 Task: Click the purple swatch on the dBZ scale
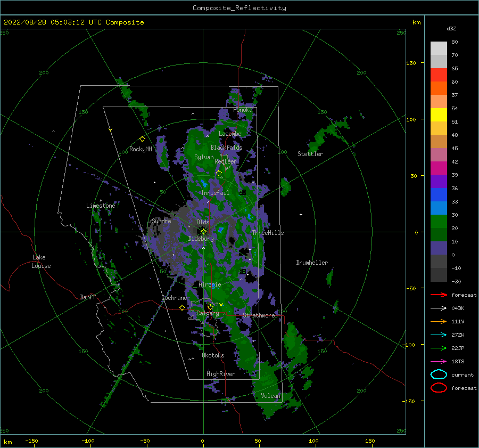point(439,182)
